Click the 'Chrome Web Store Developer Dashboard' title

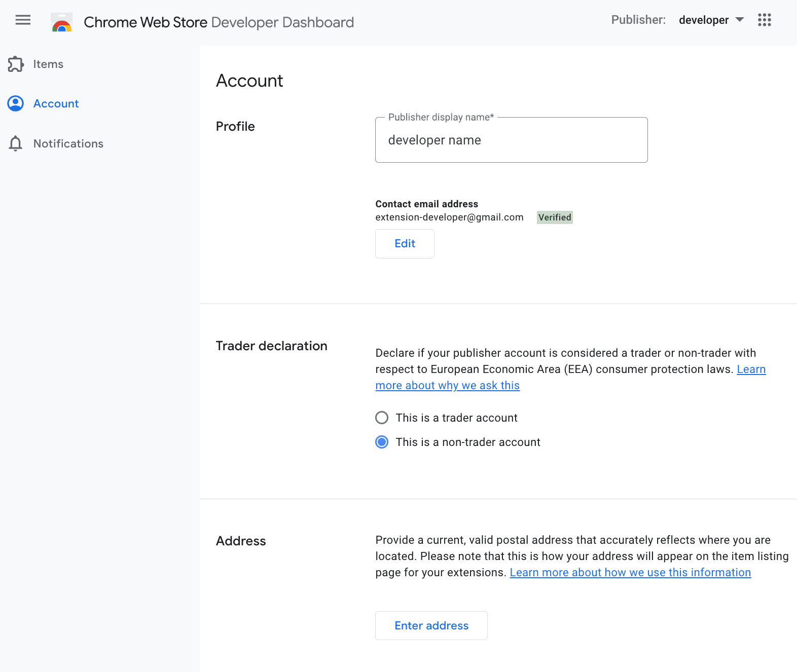(219, 22)
